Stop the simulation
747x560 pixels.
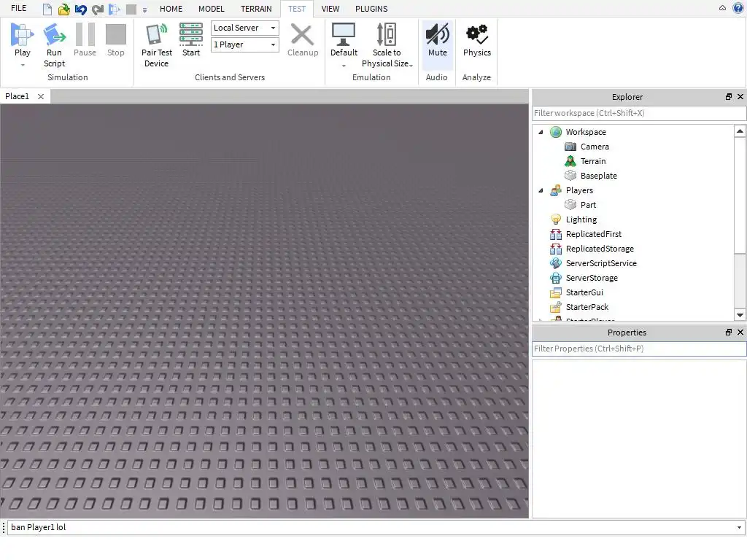pyautogui.click(x=116, y=40)
